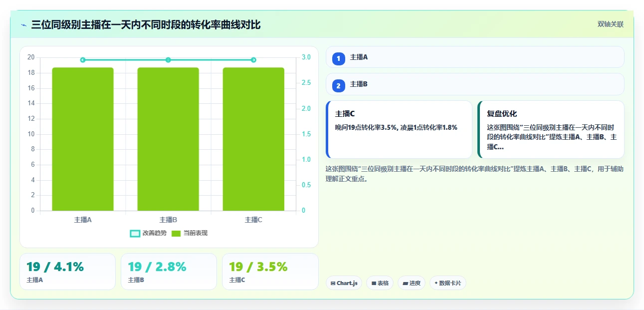Open the 主播A list row
This screenshot has width=644, height=310.
click(475, 57)
